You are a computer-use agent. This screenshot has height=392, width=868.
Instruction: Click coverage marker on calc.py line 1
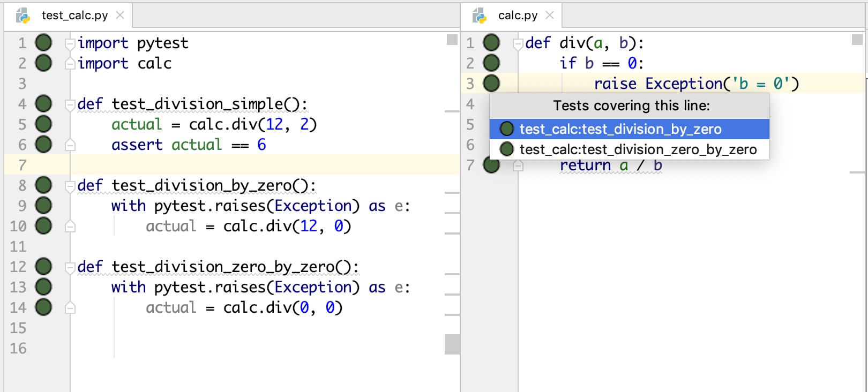pyautogui.click(x=491, y=43)
